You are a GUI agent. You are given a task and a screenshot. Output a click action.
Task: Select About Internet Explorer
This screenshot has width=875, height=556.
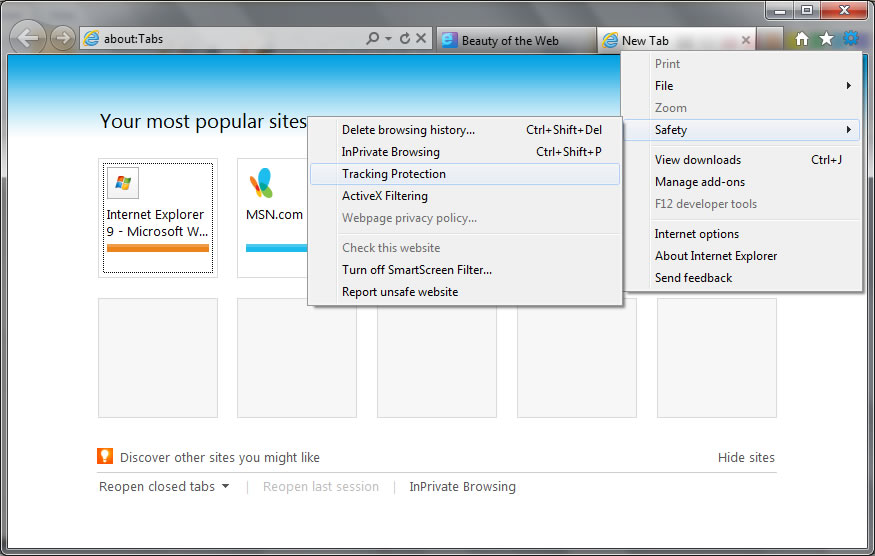point(742,256)
